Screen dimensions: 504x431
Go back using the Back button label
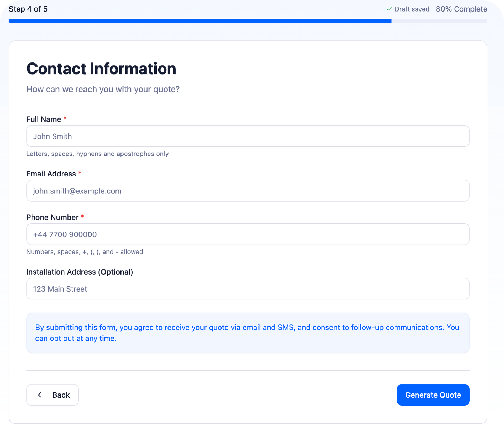[61, 395]
